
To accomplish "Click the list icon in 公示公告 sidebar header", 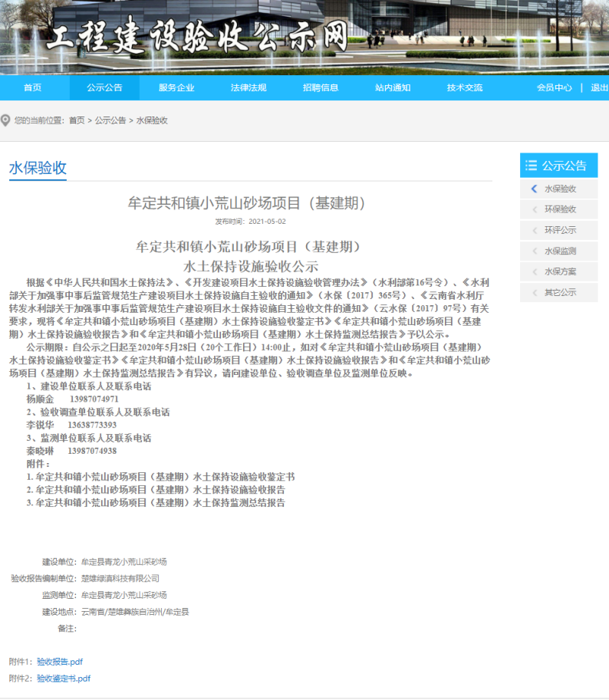I will coord(531,166).
